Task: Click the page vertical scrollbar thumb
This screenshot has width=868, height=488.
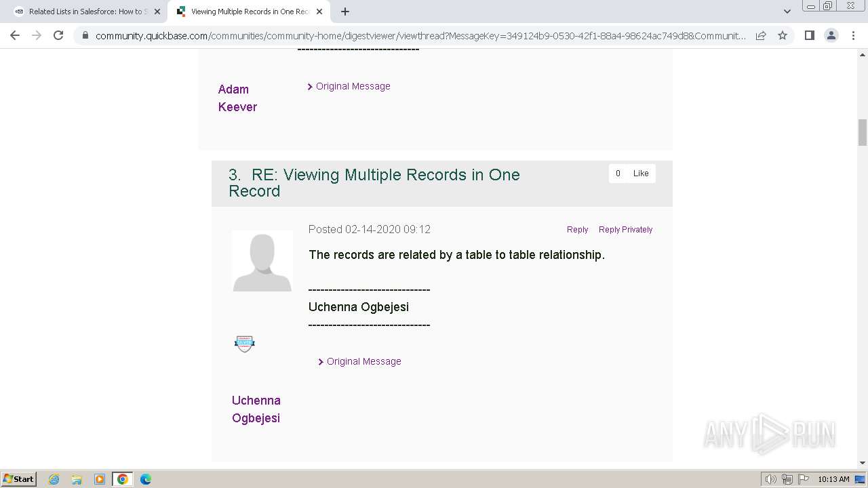Action: 863,132
